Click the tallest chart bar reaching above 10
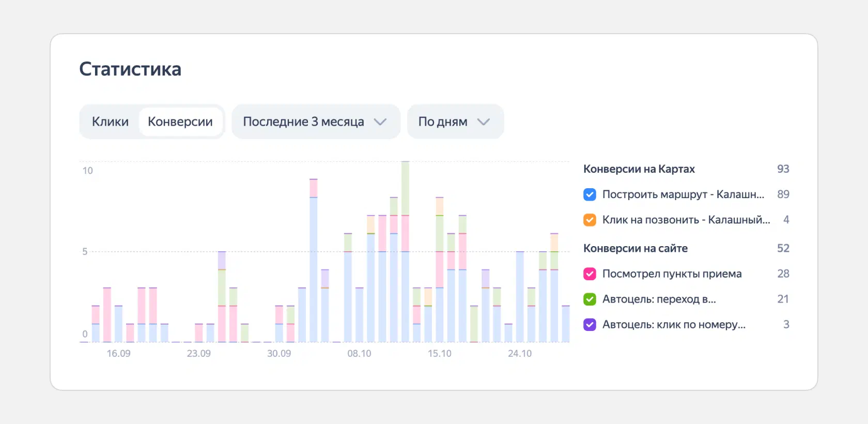This screenshot has width=868, height=424. (x=406, y=252)
